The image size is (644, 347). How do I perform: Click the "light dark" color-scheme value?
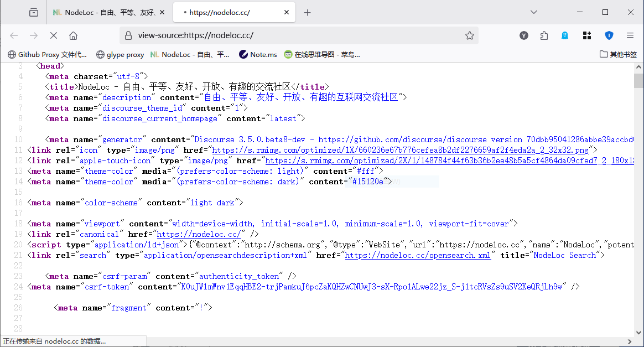tap(212, 203)
